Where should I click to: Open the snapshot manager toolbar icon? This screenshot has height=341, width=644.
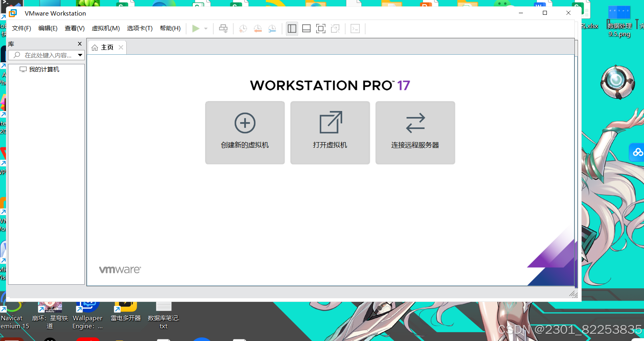272,29
